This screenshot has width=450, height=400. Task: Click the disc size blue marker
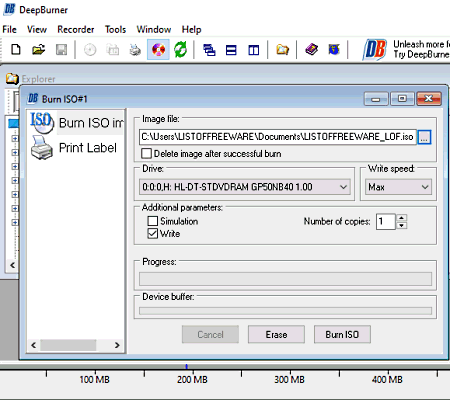pos(187,367)
